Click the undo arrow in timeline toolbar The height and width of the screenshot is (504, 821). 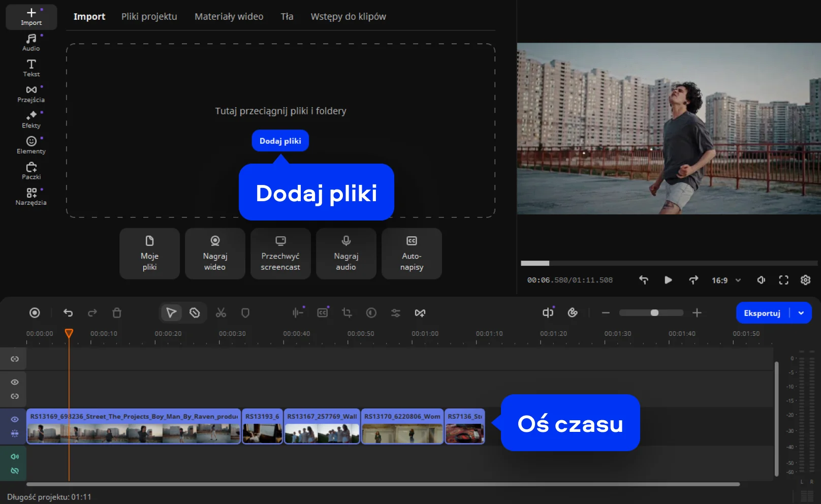click(x=68, y=313)
